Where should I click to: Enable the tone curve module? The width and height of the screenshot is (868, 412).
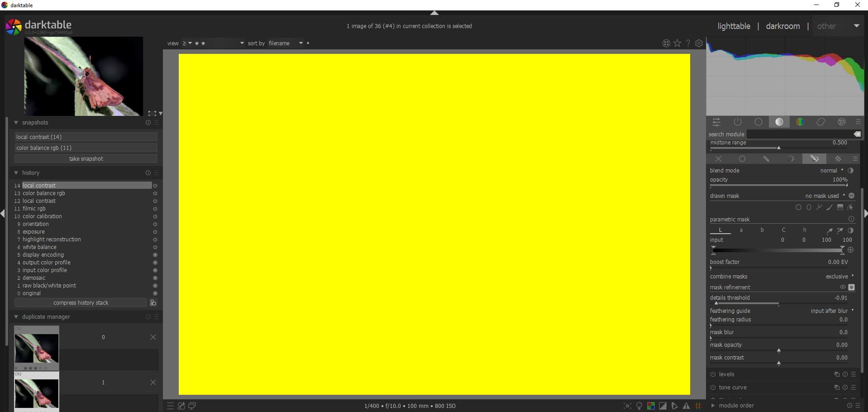(x=713, y=388)
